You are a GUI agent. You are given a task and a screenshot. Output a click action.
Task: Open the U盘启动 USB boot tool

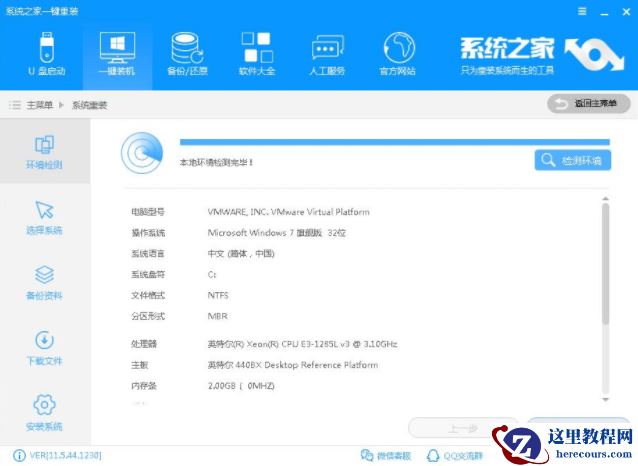point(46,54)
